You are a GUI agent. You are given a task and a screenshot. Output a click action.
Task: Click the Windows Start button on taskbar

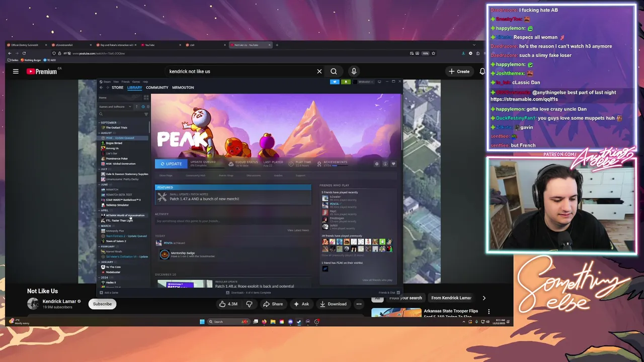202,322
